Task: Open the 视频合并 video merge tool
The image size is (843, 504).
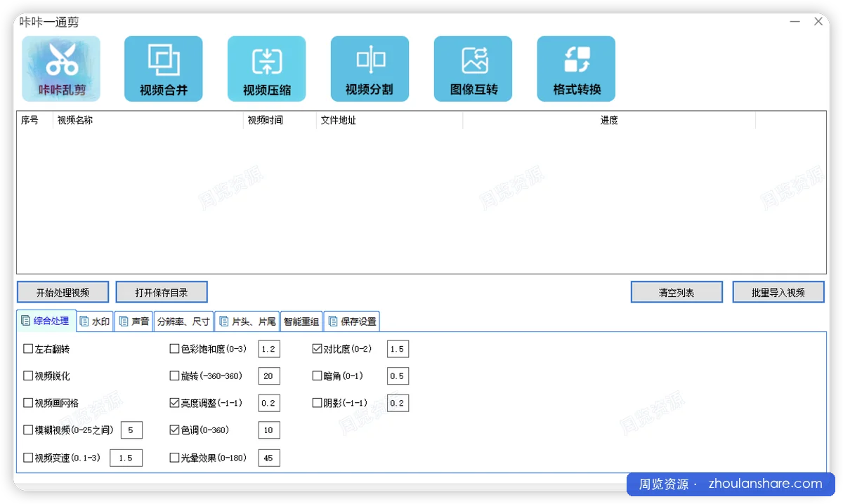Action: click(x=164, y=69)
